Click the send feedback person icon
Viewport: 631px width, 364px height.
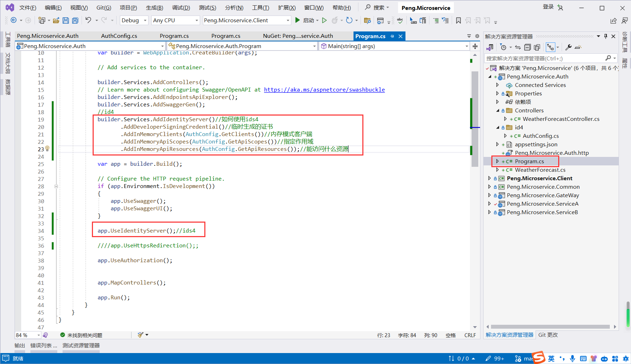(x=624, y=20)
